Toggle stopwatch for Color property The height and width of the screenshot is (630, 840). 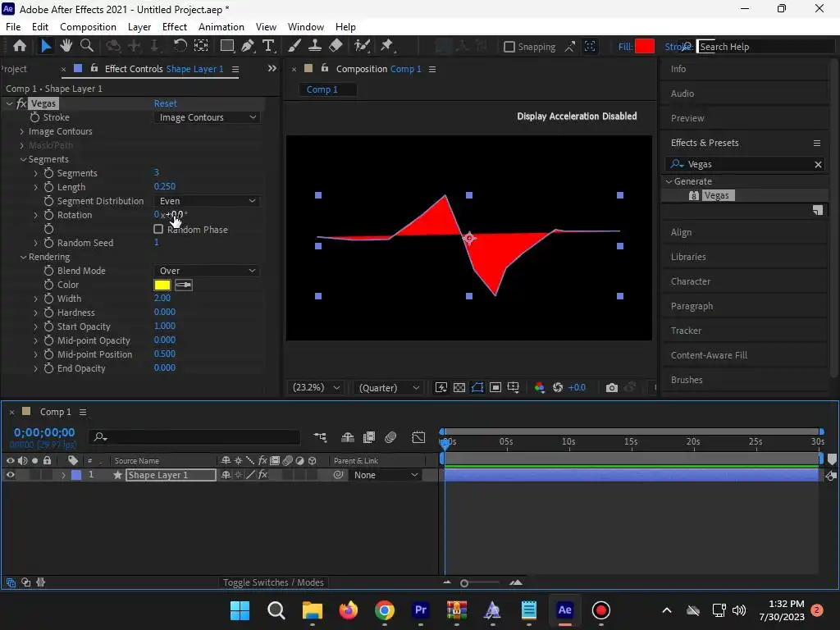point(48,285)
